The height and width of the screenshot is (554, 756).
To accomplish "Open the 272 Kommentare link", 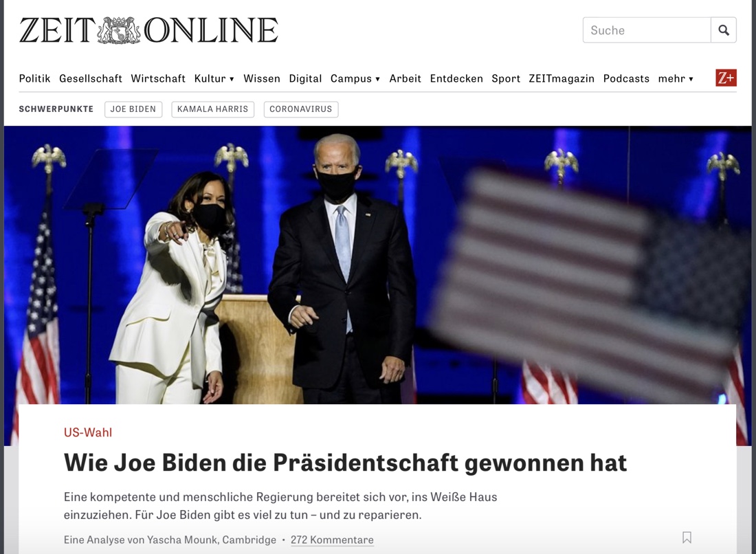I will point(332,540).
